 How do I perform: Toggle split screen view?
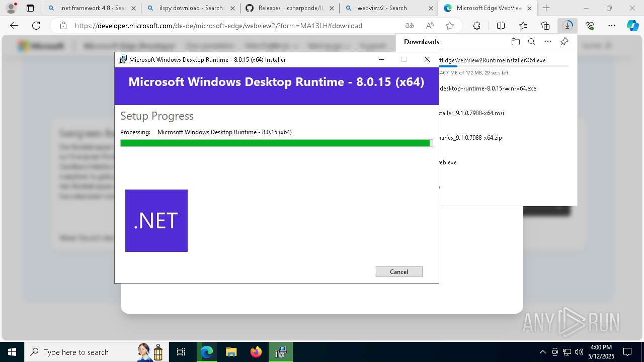501,26
